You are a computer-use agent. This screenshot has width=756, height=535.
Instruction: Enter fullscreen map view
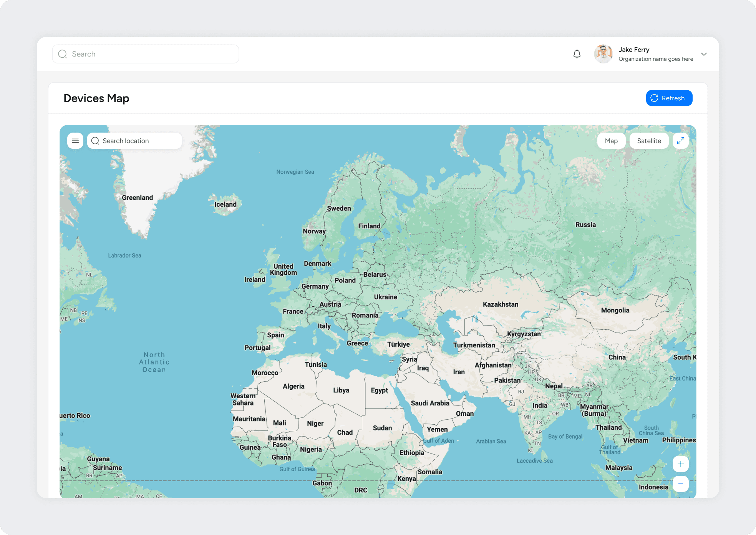point(680,141)
